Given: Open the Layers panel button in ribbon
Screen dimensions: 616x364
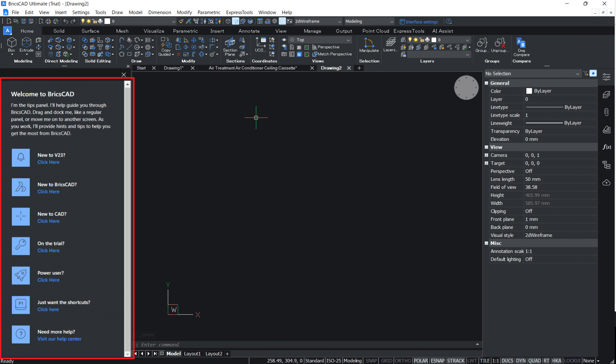Looking at the screenshot, I should click(x=390, y=45).
